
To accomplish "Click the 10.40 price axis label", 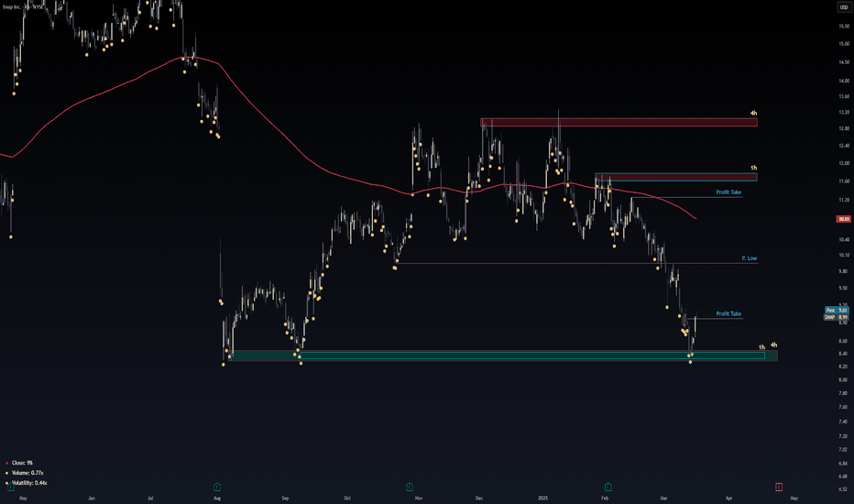I will tap(844, 240).
